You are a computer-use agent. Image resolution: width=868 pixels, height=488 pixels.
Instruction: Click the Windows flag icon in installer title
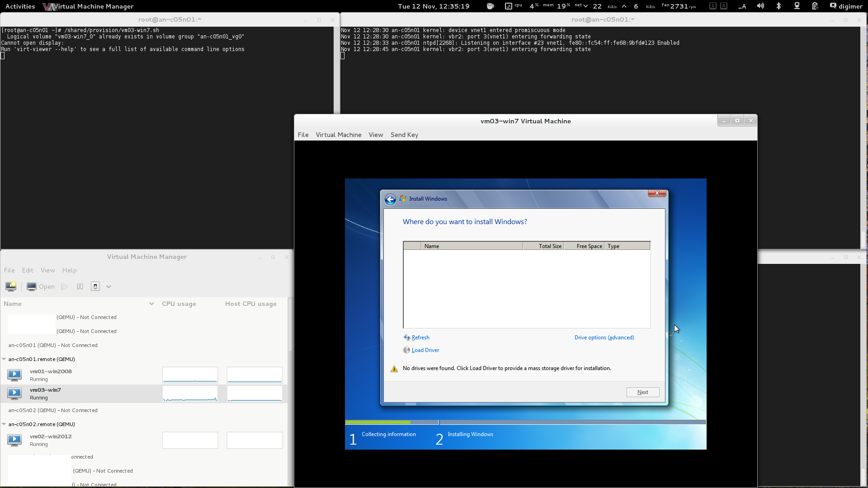click(x=403, y=198)
